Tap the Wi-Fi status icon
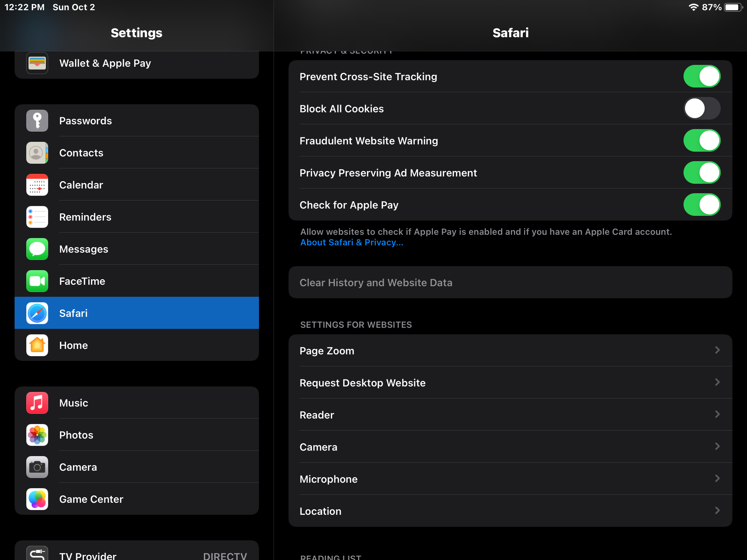 [693, 7]
